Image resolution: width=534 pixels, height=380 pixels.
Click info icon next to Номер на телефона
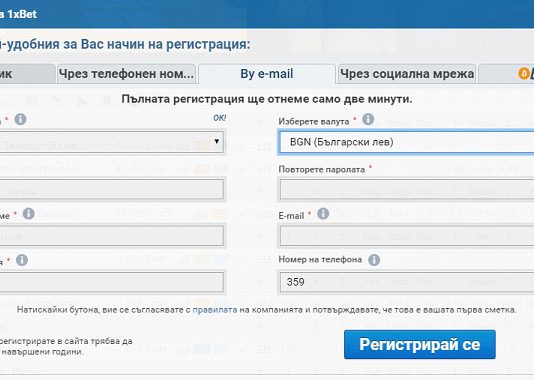(374, 260)
